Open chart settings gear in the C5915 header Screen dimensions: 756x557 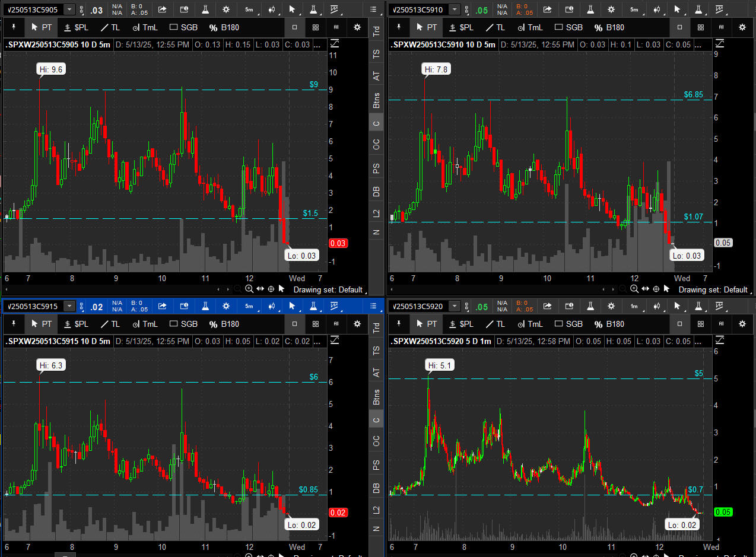[x=226, y=306]
